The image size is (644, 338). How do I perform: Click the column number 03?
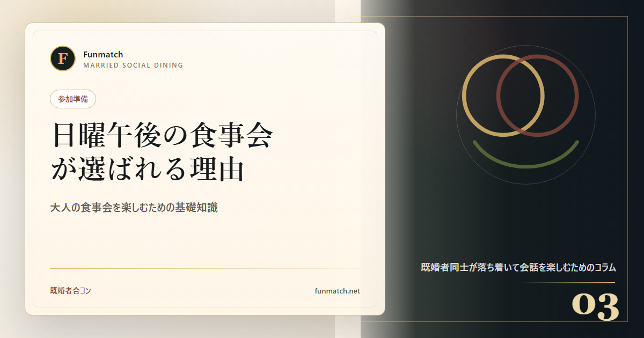pyautogui.click(x=595, y=307)
